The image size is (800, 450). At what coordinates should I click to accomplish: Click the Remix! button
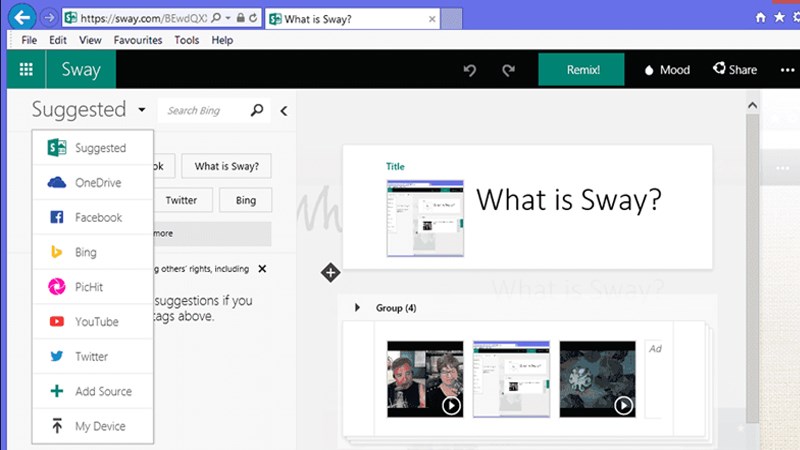pyautogui.click(x=581, y=69)
